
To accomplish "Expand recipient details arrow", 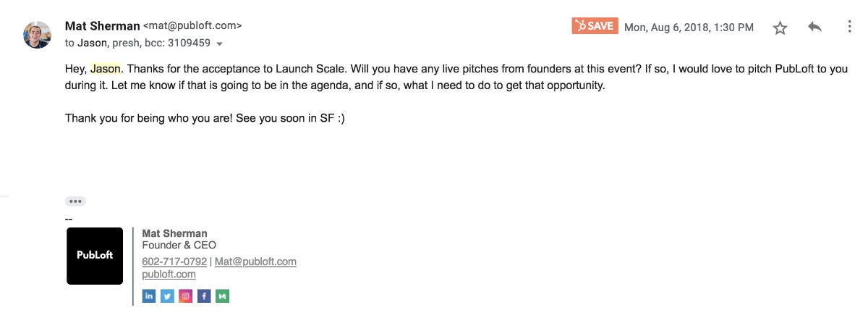I will [219, 43].
